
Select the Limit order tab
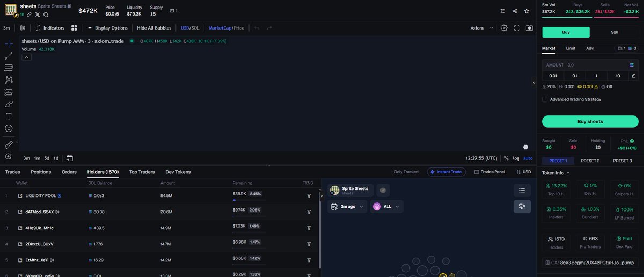click(570, 48)
